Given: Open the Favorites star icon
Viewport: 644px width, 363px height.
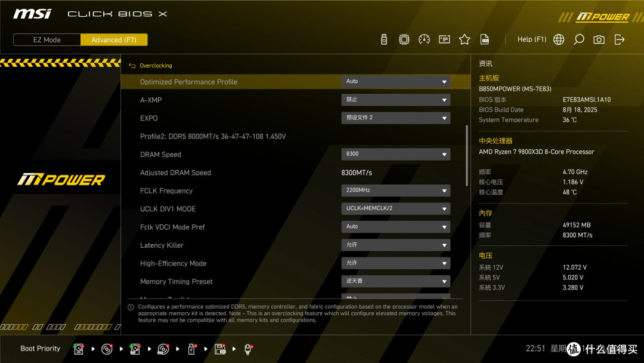Looking at the screenshot, I should (465, 39).
